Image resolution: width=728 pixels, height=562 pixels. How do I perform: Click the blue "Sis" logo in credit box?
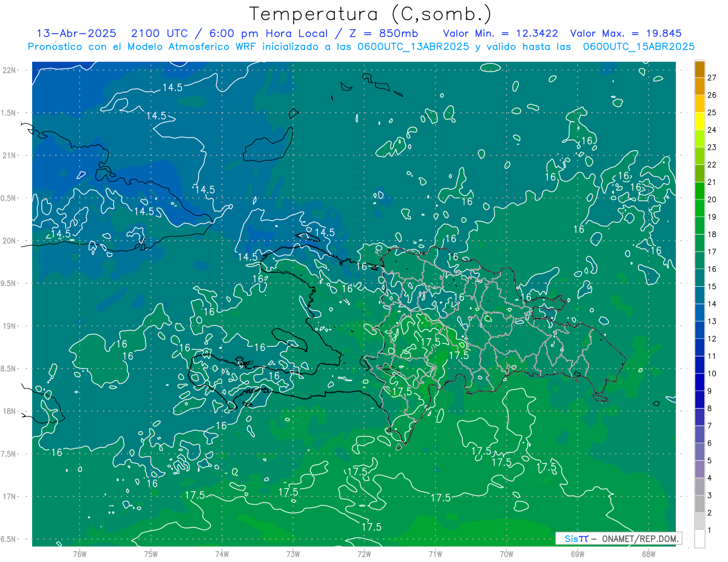(x=572, y=538)
